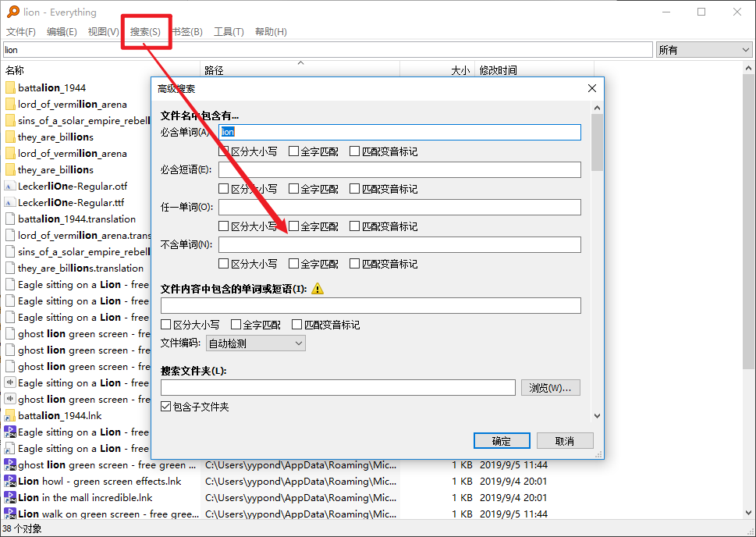Click dialog scrollbar up arrow
Viewport: 756px width, 537px height.
[x=597, y=108]
